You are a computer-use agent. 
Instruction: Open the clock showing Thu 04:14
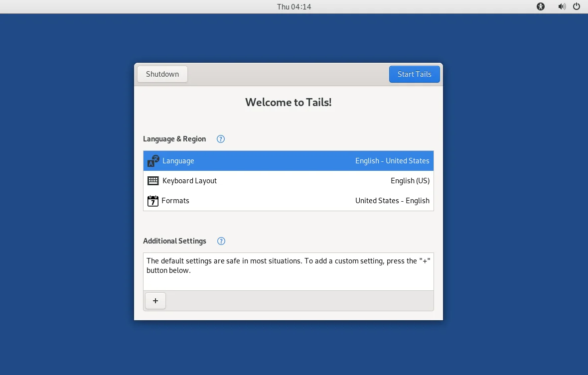point(294,7)
